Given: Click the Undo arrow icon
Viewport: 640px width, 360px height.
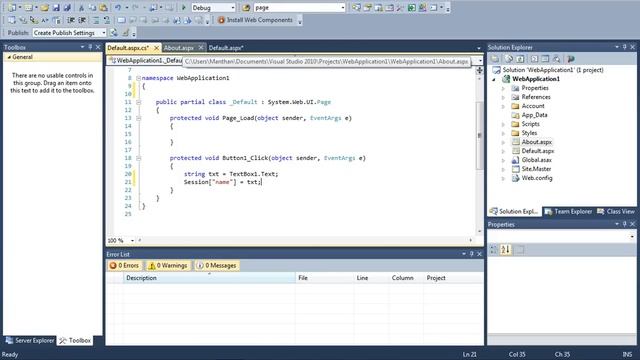Looking at the screenshot, I should pos(118,7).
